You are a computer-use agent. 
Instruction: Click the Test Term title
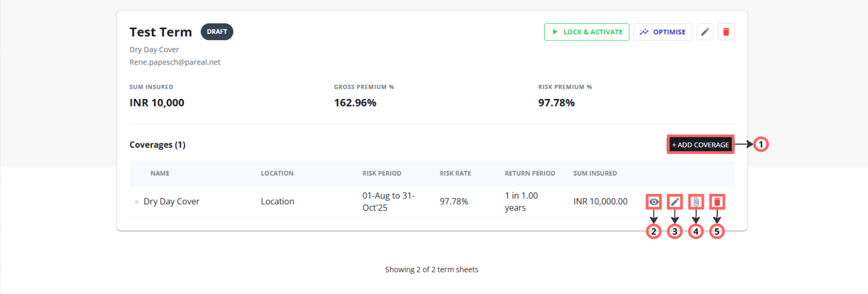pos(161,33)
